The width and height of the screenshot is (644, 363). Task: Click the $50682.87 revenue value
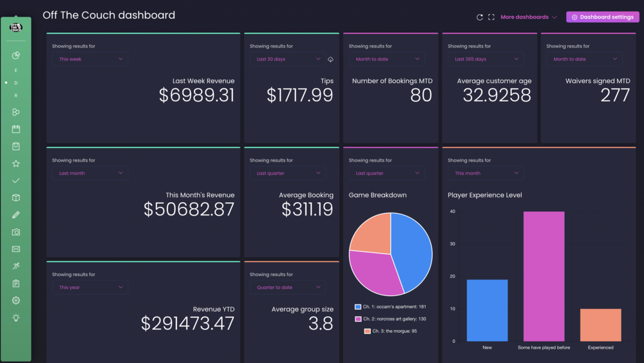pyautogui.click(x=189, y=209)
